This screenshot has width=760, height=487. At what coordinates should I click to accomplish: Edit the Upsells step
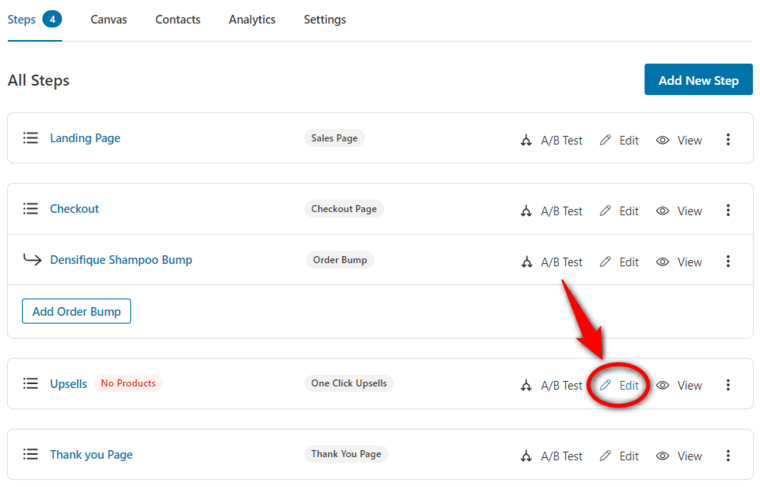[x=619, y=386]
